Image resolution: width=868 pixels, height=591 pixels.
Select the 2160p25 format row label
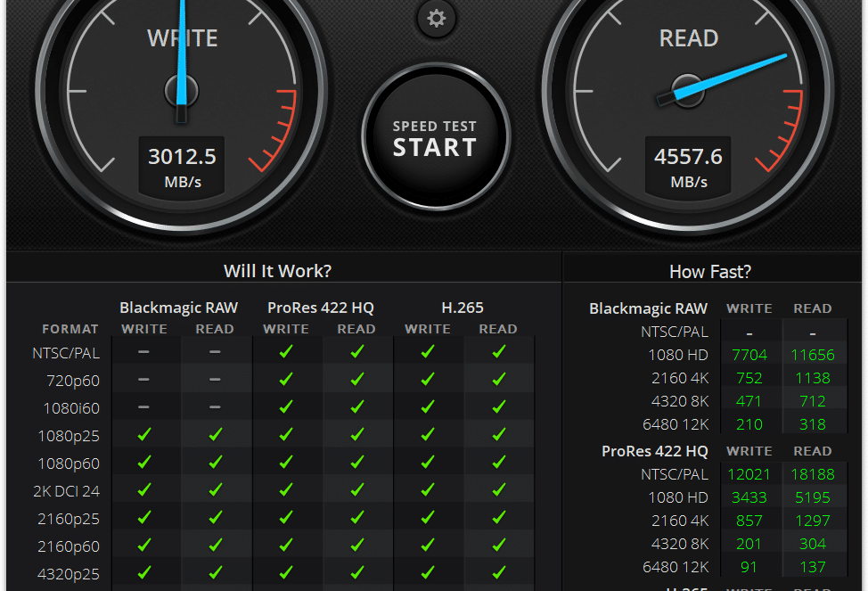69,519
